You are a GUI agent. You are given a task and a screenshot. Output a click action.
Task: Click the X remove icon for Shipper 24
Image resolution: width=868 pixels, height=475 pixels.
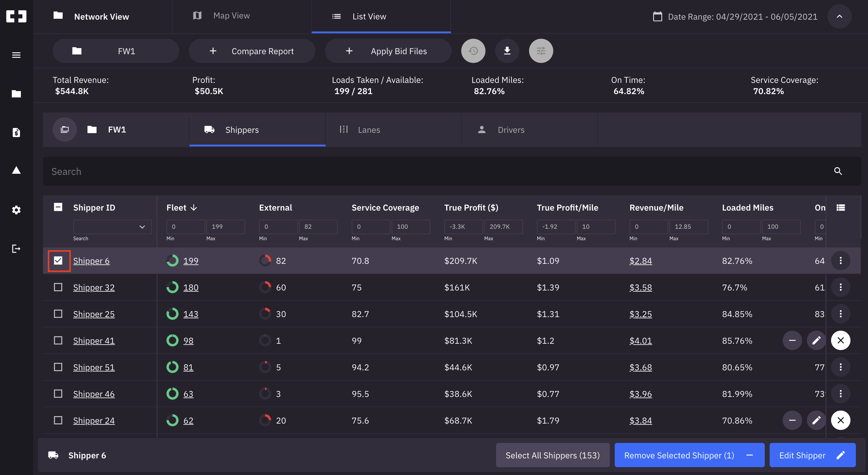coord(840,420)
